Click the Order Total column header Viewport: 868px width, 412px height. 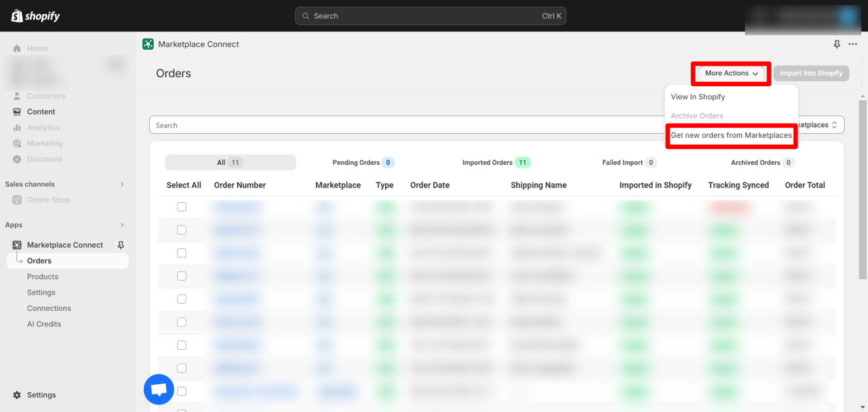[805, 185]
